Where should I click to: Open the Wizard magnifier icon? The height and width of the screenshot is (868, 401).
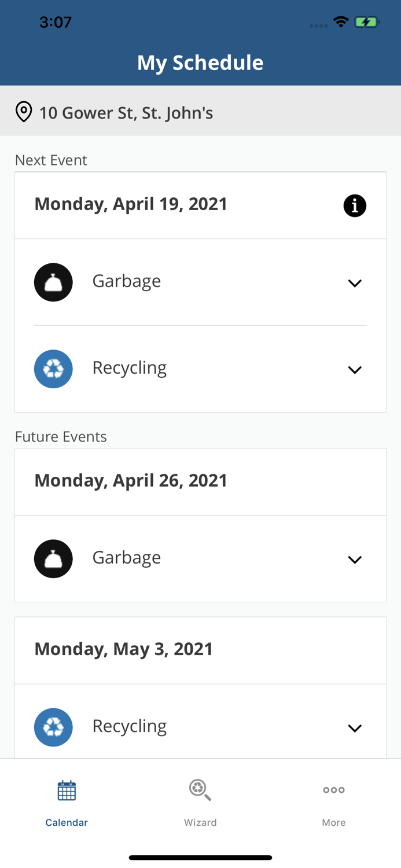[x=200, y=789]
